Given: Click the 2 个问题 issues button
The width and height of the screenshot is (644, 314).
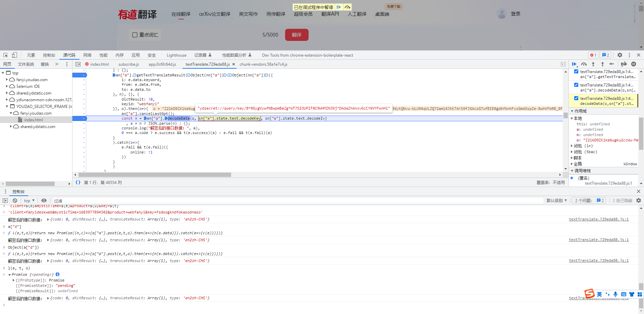Looking at the screenshot, I should click(589, 200).
